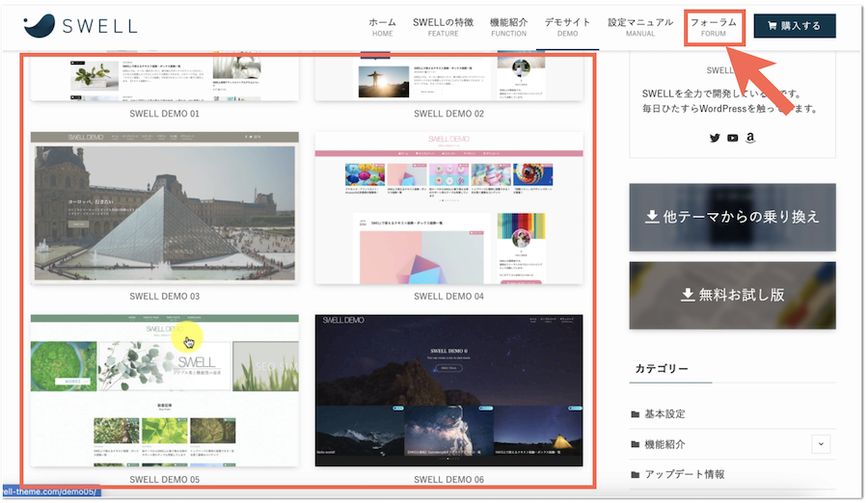Open the Amazon icon link
The width and height of the screenshot is (868, 503).
pos(750,138)
